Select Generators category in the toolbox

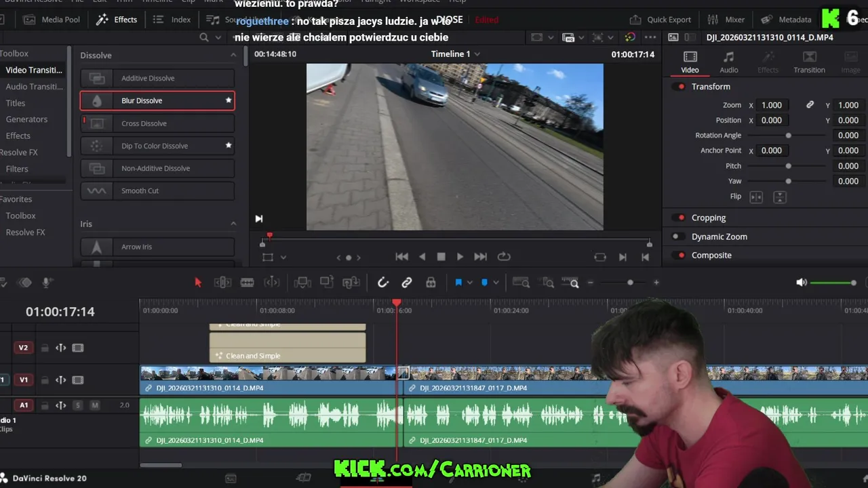(26, 119)
